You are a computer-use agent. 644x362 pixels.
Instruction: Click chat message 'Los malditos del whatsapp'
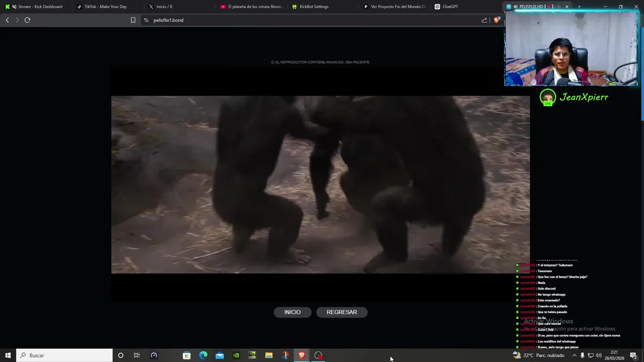pyautogui.click(x=556, y=341)
